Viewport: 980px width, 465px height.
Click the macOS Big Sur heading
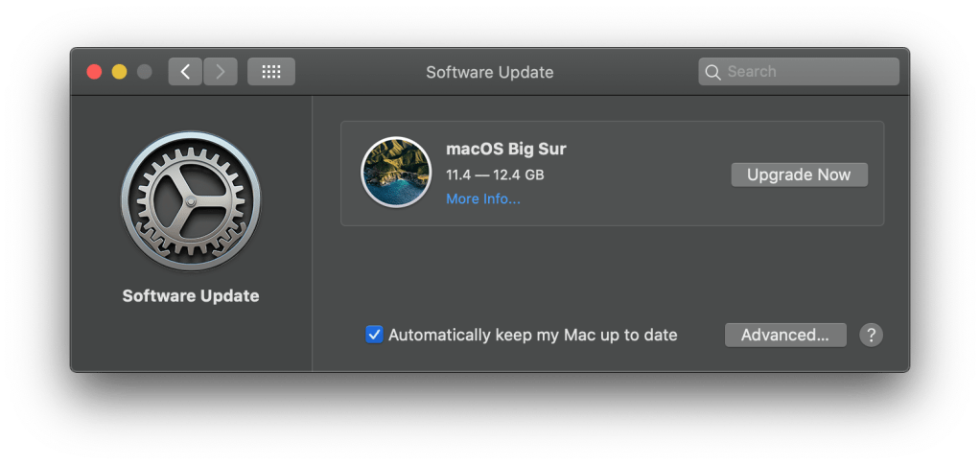click(506, 149)
